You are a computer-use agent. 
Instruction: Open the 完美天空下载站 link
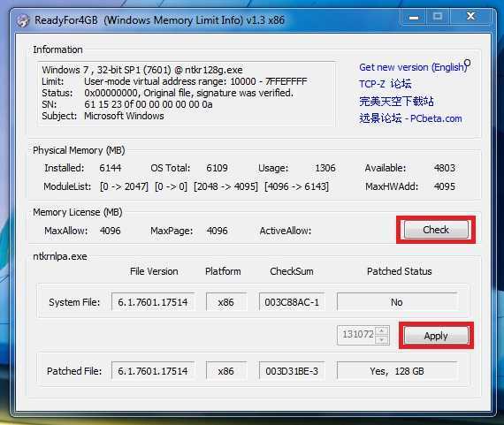pyautogui.click(x=396, y=102)
